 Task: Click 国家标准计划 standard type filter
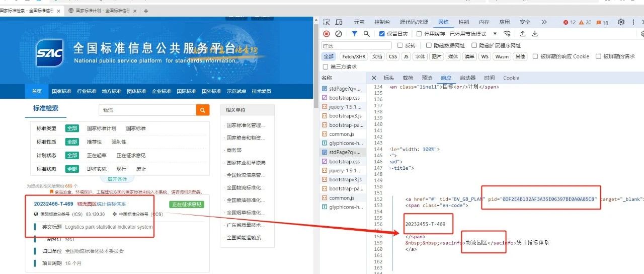click(102, 128)
